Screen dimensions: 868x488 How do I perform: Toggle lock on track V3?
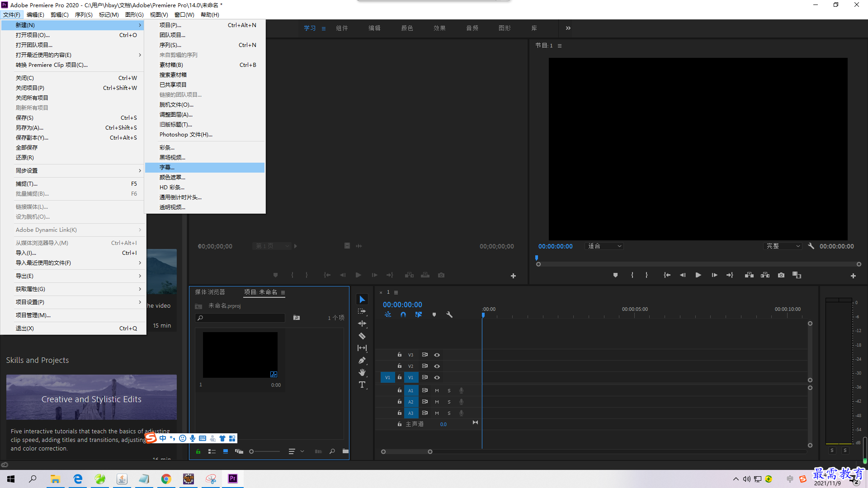tap(400, 355)
